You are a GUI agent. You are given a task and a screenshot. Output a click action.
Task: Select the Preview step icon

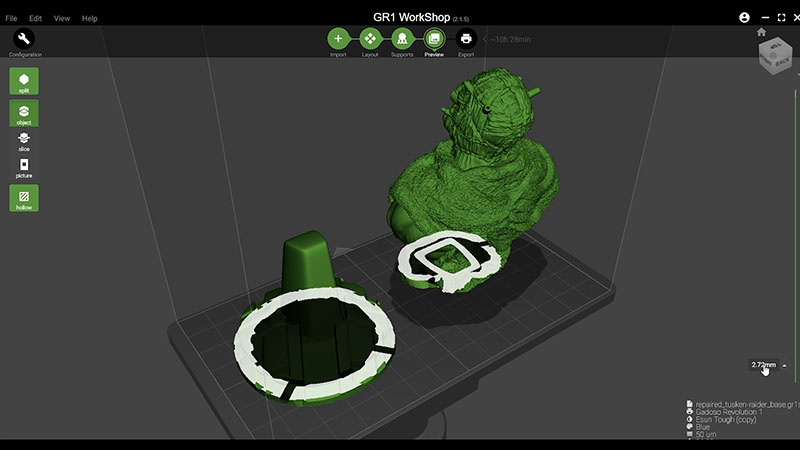tap(434, 39)
